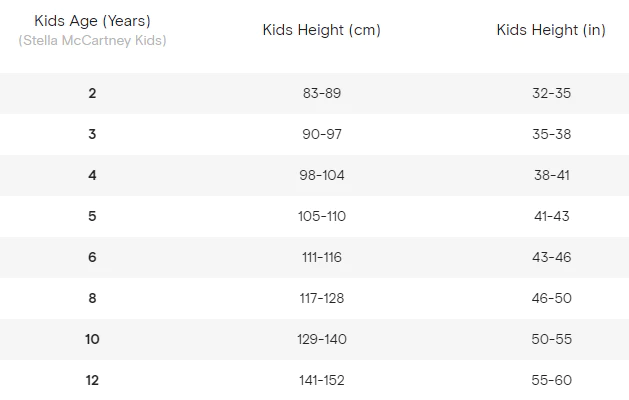Click the 50-55 inch height cell
The width and height of the screenshot is (629, 400).
pyautogui.click(x=552, y=339)
